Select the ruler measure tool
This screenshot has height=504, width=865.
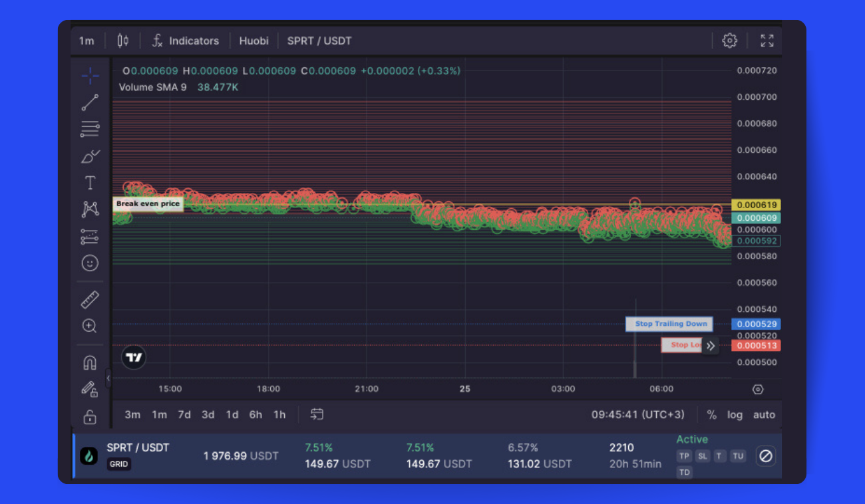click(90, 300)
